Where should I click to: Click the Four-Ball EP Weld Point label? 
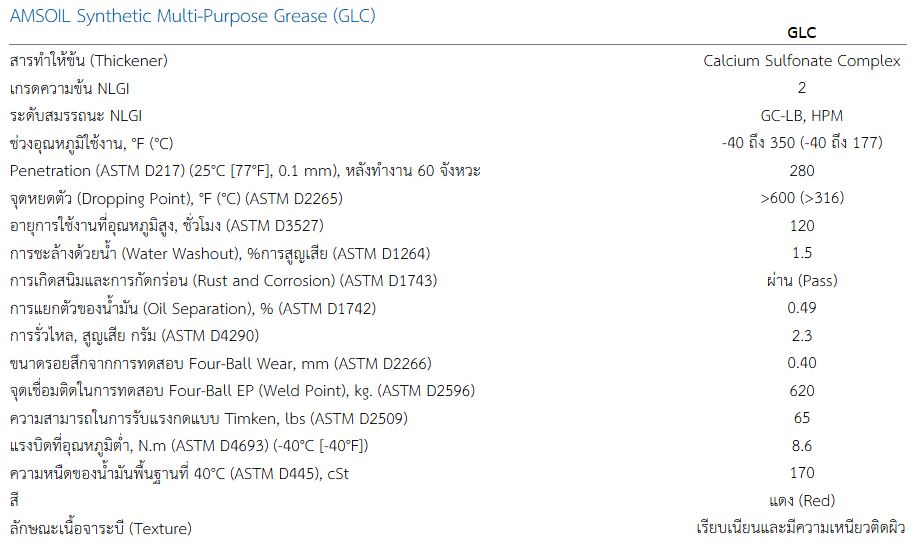pyautogui.click(x=242, y=391)
